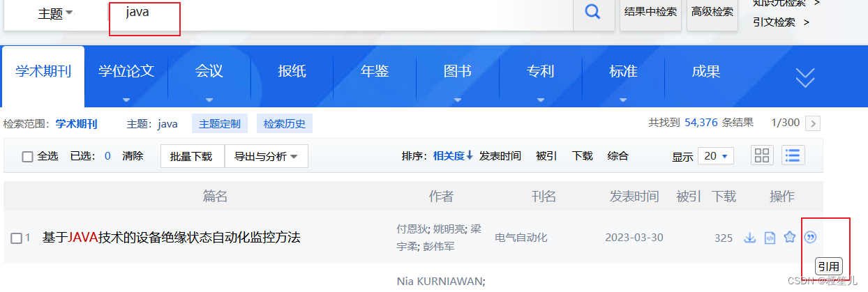Screen dimensions: 868x292
Task: Open the 专利 tab
Action: [x=540, y=71]
